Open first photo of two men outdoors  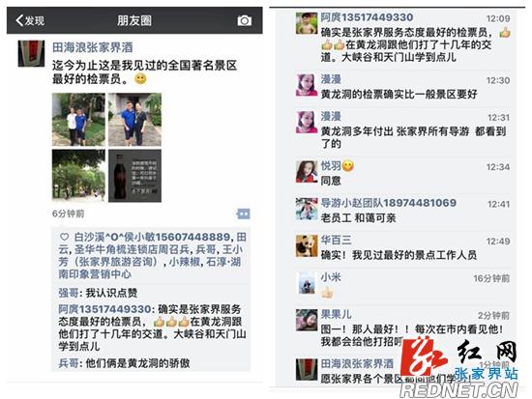pos(78,120)
